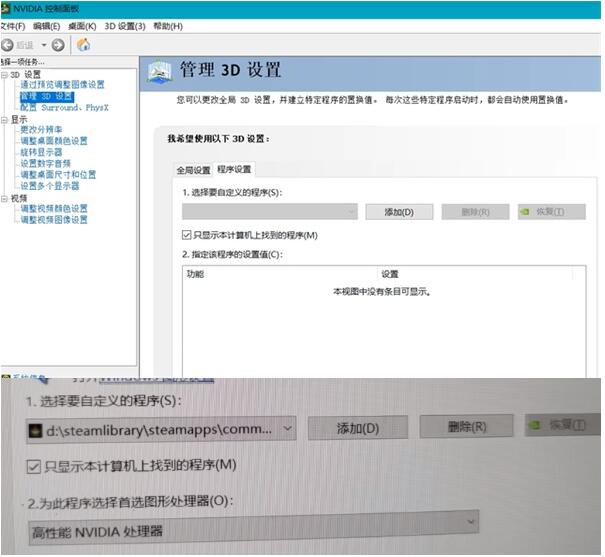Viewport: 605px width, 557px height.
Task: Open the 高性能 NVIDIA 处理器 dropdown
Action: (253, 528)
